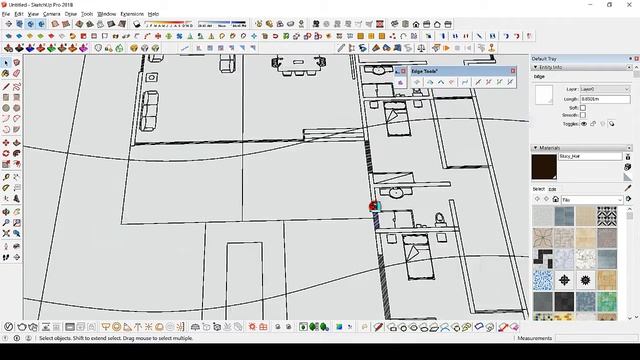Viewport: 640px width, 360px height.
Task: Pick the bright blue mosaic tile swatch
Action: [x=542, y=280]
